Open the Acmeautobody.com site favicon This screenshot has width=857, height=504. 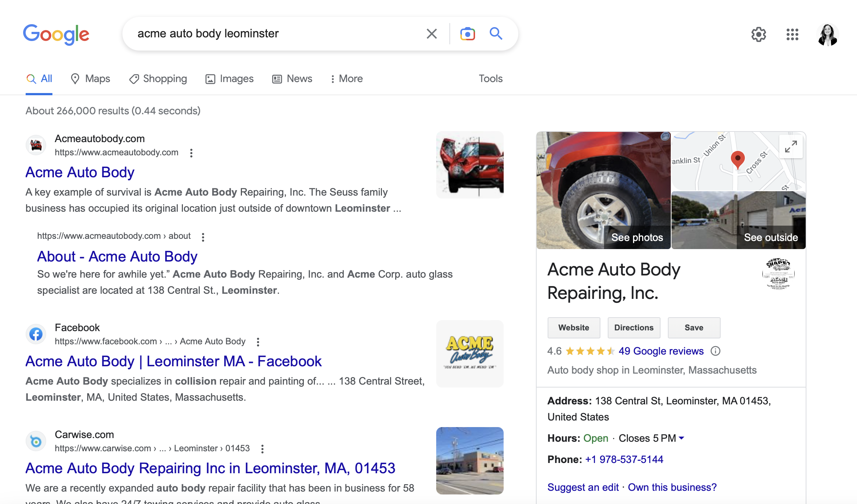pyautogui.click(x=36, y=145)
